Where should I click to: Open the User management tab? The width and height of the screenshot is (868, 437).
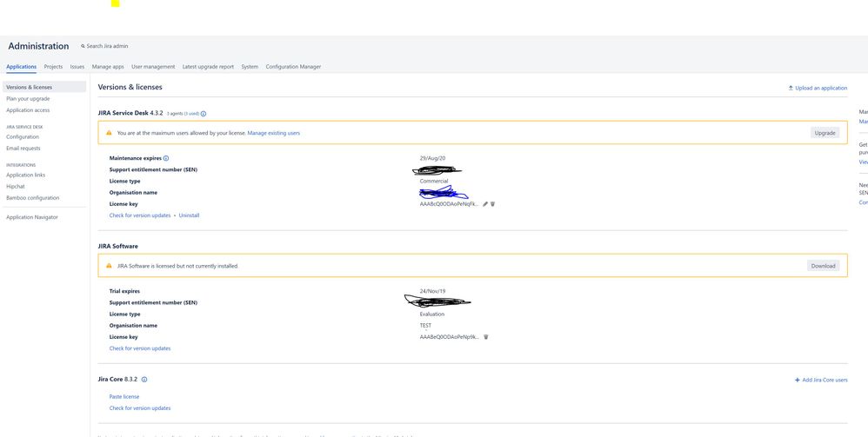[x=153, y=67]
